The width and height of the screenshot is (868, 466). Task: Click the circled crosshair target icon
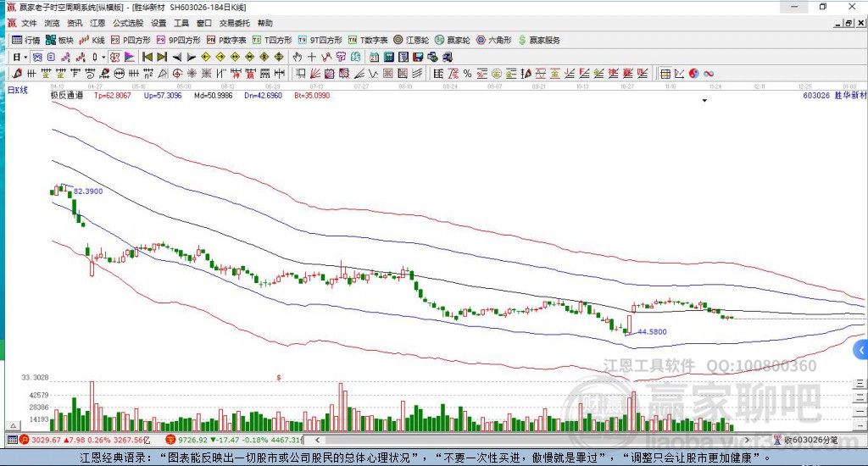[176, 73]
